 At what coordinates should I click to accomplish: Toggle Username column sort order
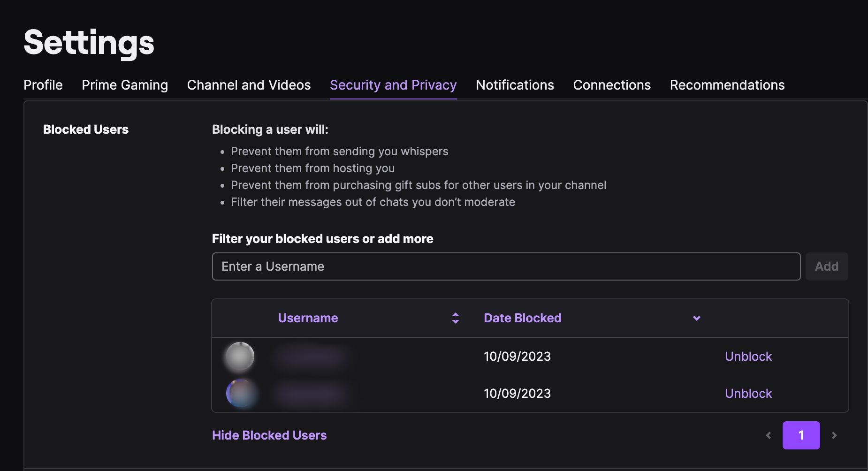455,318
